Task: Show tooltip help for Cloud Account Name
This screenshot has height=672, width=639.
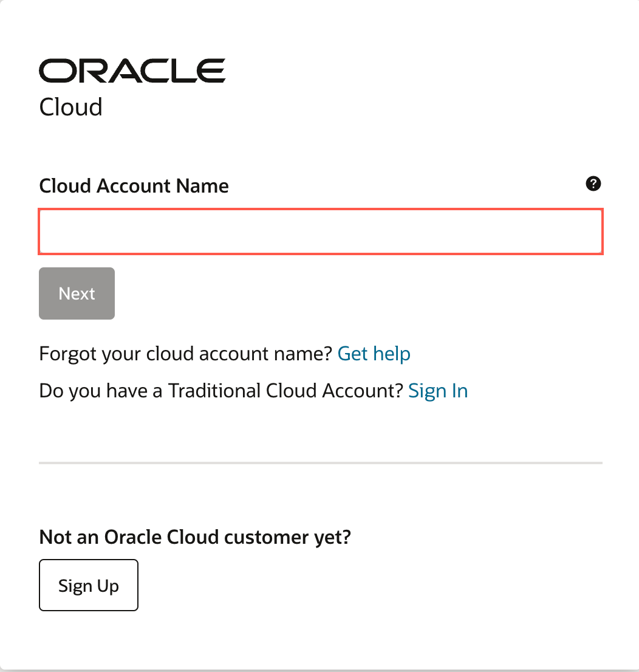Action: [x=593, y=183]
